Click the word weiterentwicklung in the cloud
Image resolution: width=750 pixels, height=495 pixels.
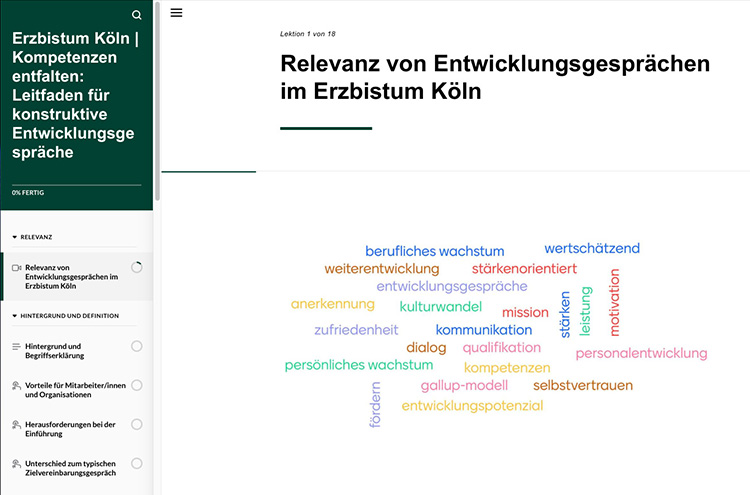pyautogui.click(x=382, y=269)
